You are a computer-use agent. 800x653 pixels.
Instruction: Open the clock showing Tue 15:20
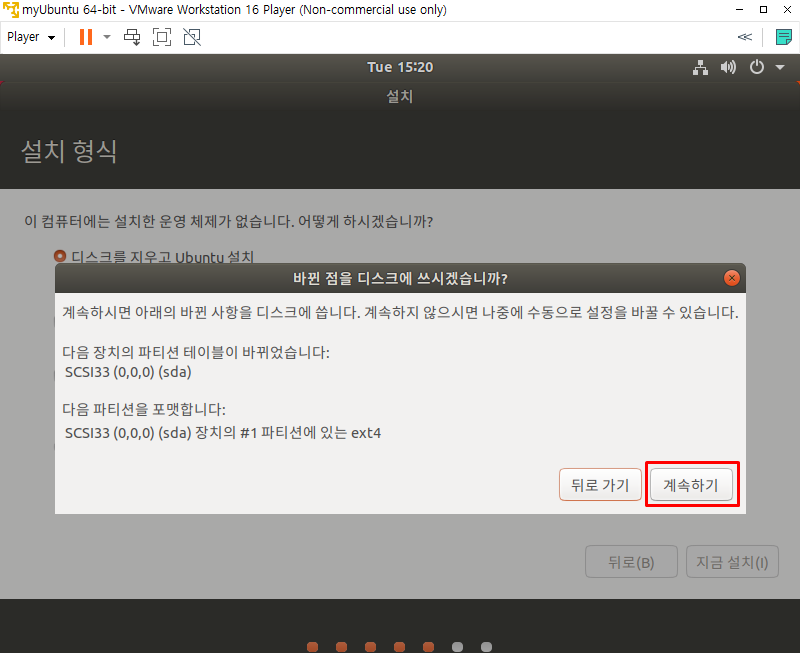pos(400,67)
